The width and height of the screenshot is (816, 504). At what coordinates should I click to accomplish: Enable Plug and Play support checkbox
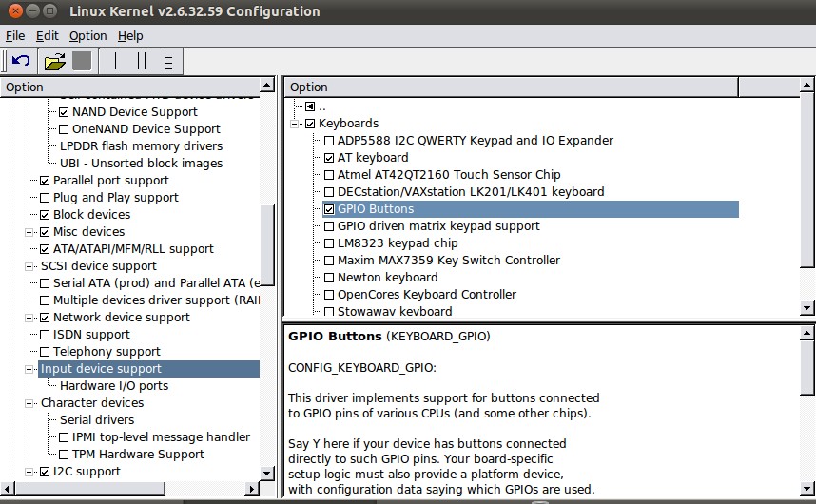click(45, 198)
